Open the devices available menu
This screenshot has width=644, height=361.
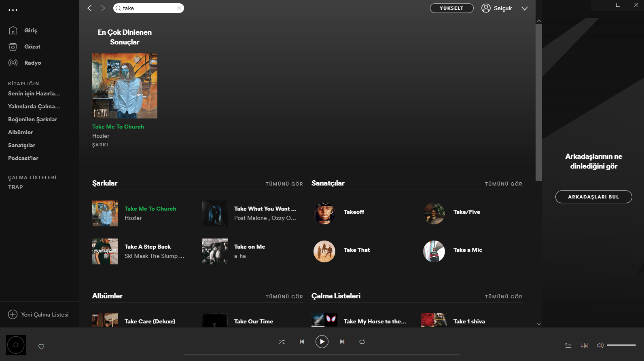[584, 345]
